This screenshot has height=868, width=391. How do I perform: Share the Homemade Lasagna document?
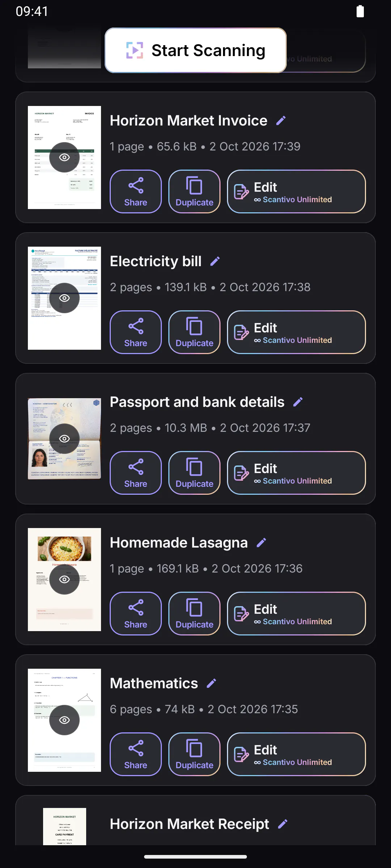[136, 614]
